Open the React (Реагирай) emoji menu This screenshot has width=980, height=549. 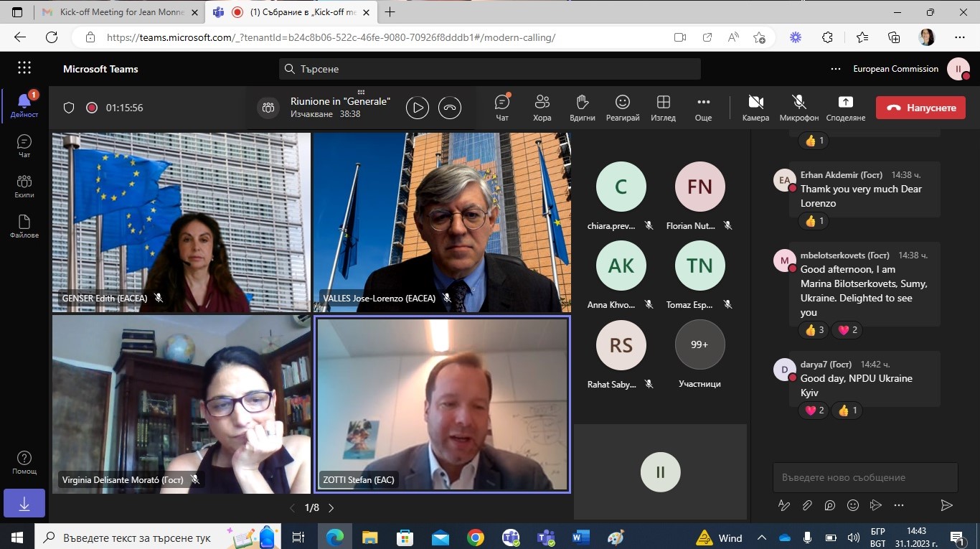tap(623, 108)
